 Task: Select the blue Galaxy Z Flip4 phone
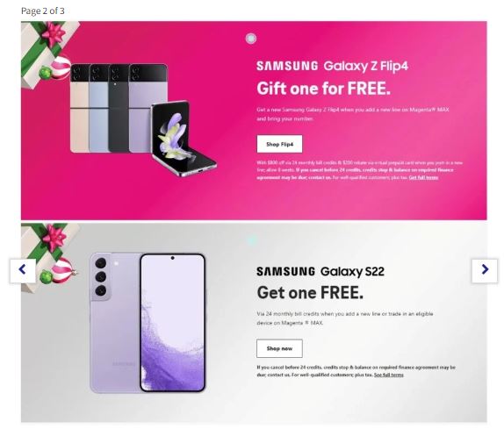(98, 108)
